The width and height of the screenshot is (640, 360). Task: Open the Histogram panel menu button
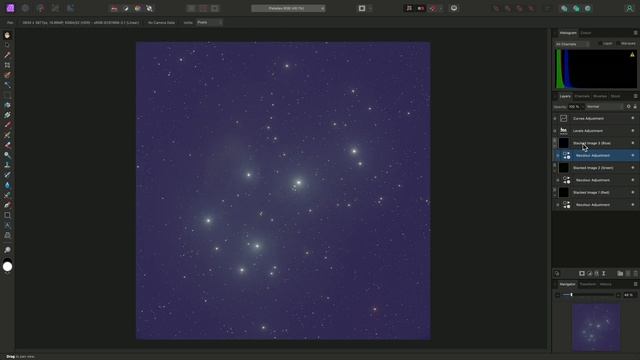tap(636, 33)
